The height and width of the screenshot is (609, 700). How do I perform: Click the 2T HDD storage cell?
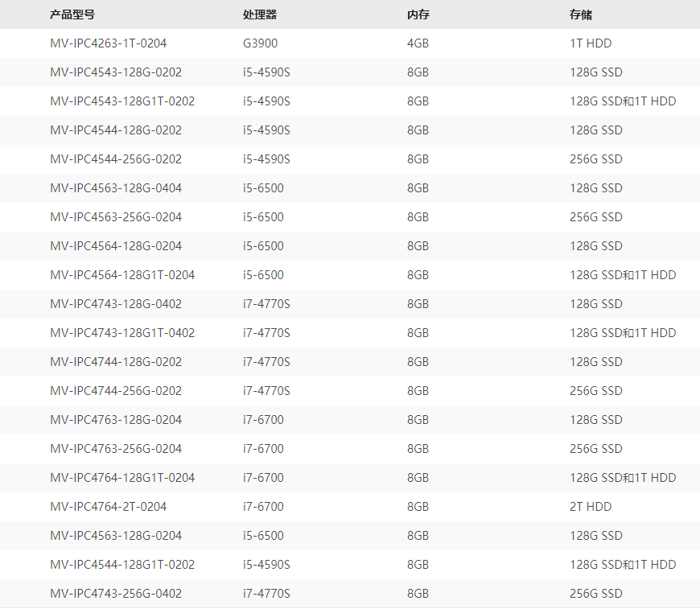pos(590,507)
